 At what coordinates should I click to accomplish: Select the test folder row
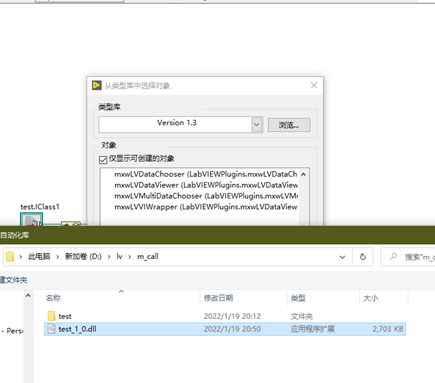[225, 316]
